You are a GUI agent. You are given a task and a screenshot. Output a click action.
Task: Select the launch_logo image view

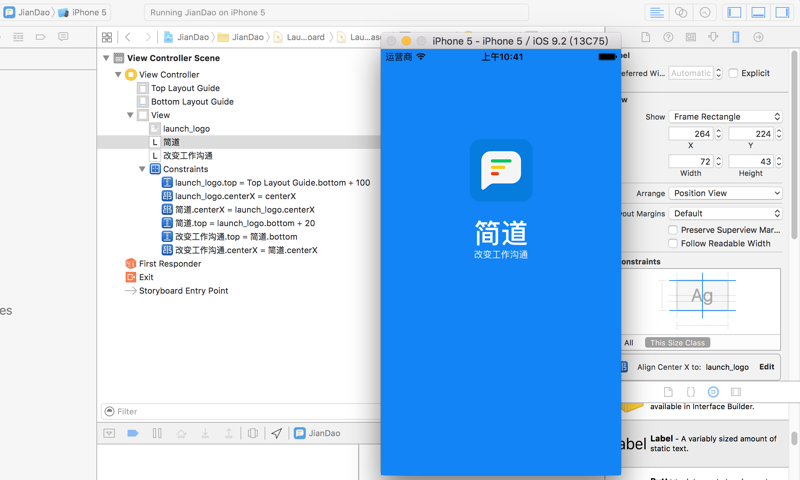[x=186, y=129]
